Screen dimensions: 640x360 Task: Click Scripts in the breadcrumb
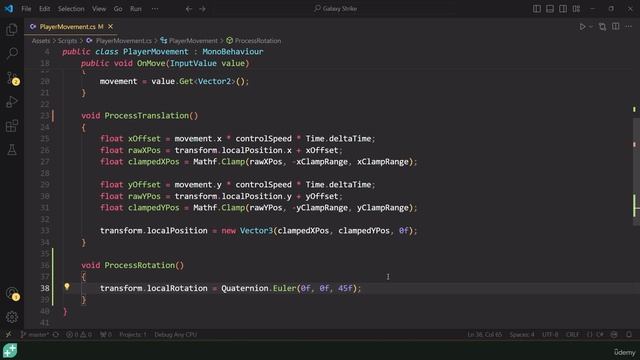pos(67,41)
